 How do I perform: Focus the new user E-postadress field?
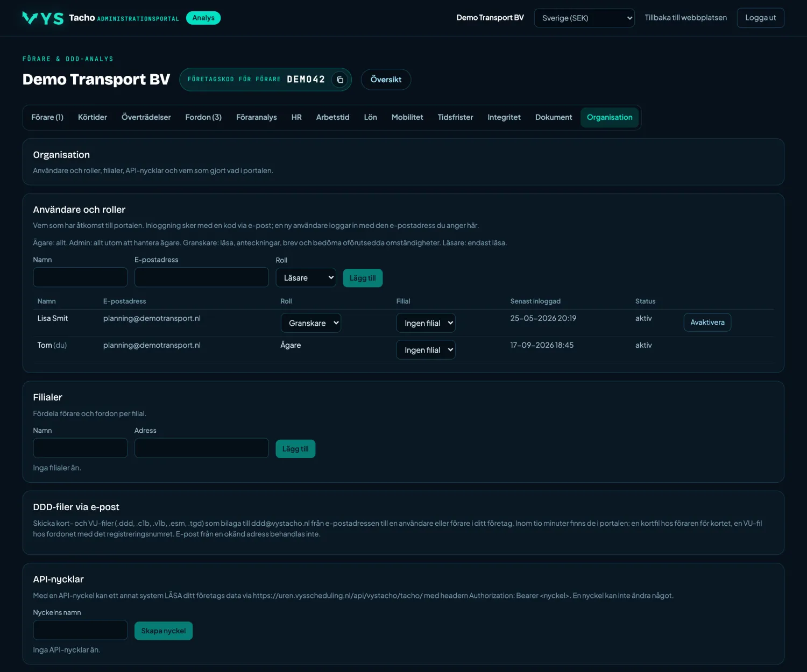pyautogui.click(x=202, y=277)
